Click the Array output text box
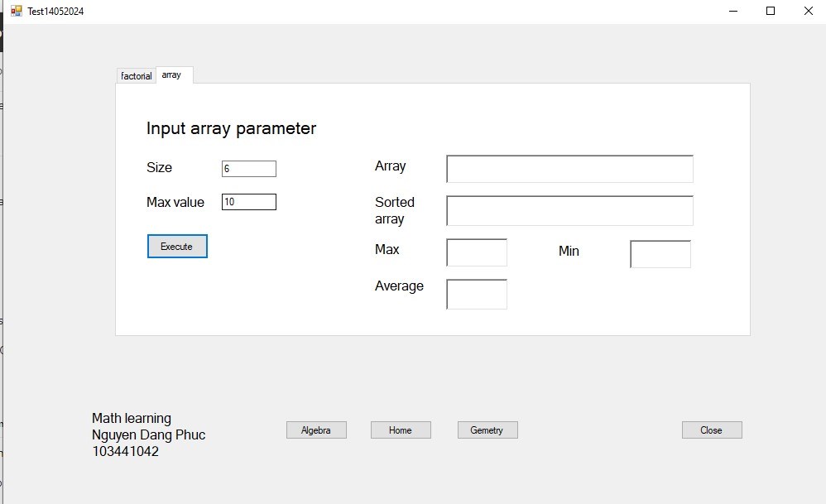Viewport: 826px width, 504px height. 569,169
